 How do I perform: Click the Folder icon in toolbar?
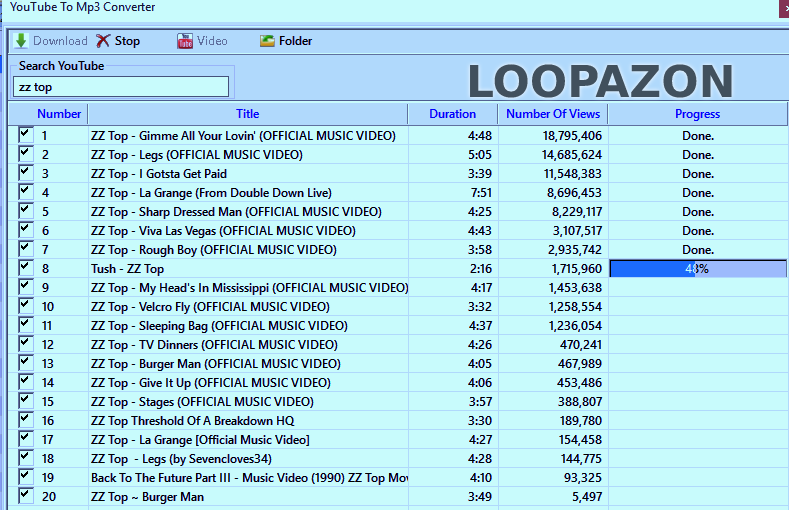267,41
